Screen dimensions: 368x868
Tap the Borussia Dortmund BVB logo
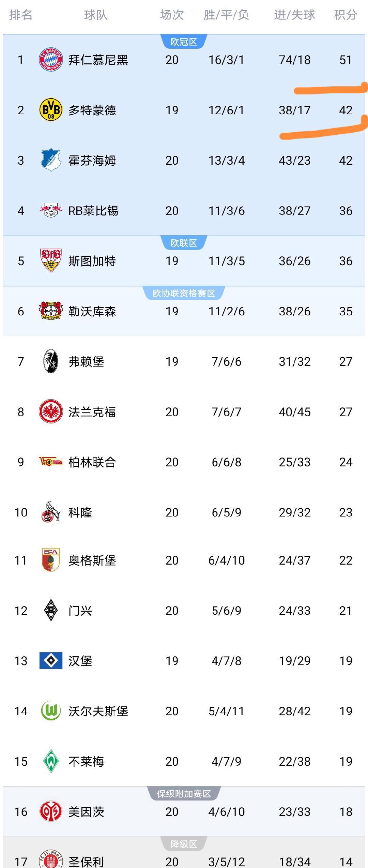tap(51, 110)
